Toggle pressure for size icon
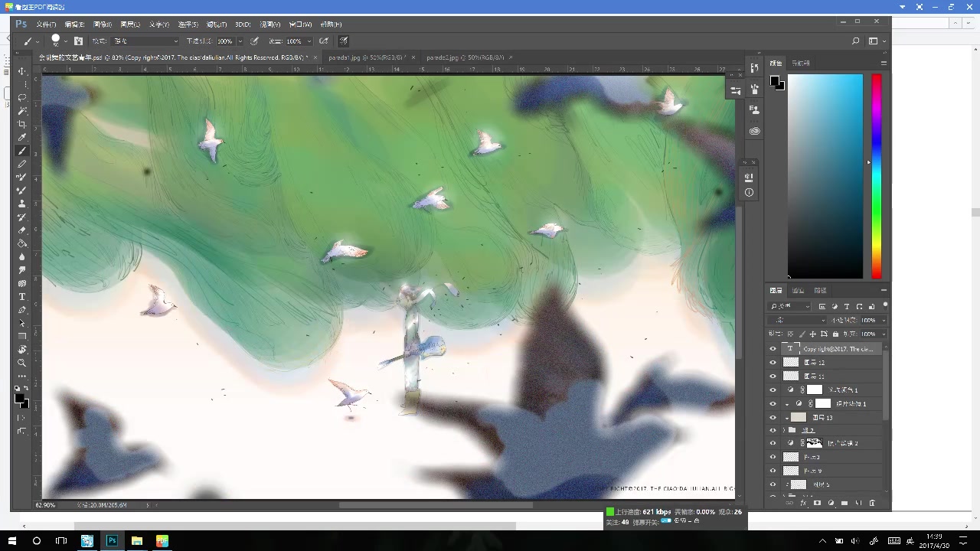The height and width of the screenshot is (551, 980). point(344,41)
